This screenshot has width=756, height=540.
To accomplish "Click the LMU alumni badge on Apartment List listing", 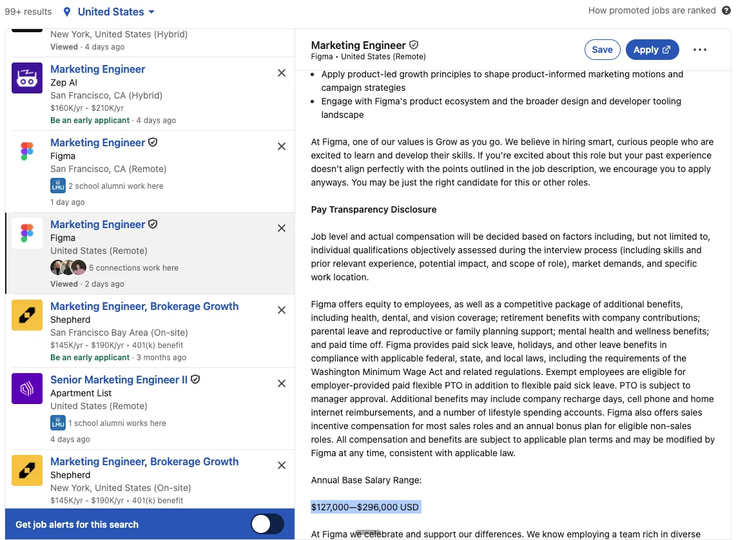I will (58, 423).
